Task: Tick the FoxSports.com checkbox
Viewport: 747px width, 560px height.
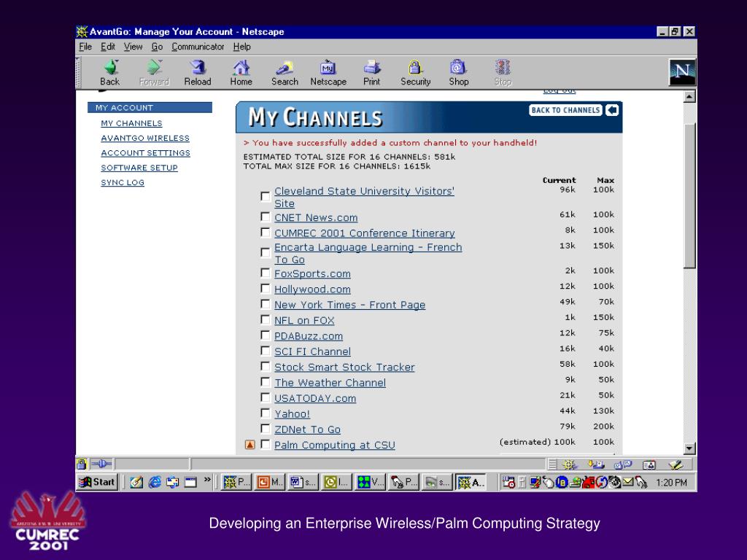Action: (x=266, y=273)
